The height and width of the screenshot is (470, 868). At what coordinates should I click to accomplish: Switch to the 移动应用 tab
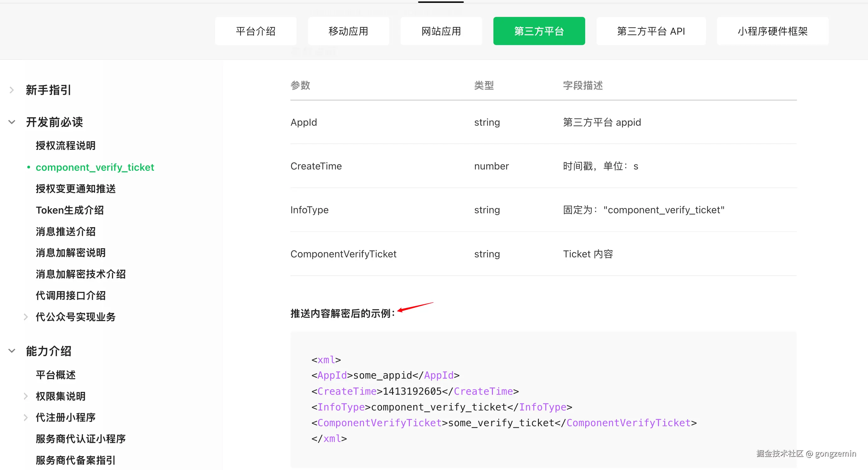(x=348, y=31)
